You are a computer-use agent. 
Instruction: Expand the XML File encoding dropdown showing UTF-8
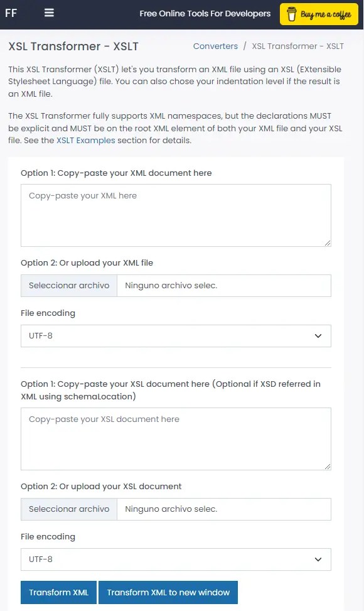(x=176, y=336)
